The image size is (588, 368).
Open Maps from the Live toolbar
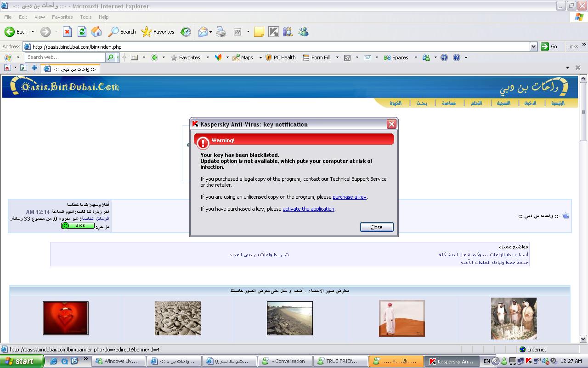pos(243,57)
